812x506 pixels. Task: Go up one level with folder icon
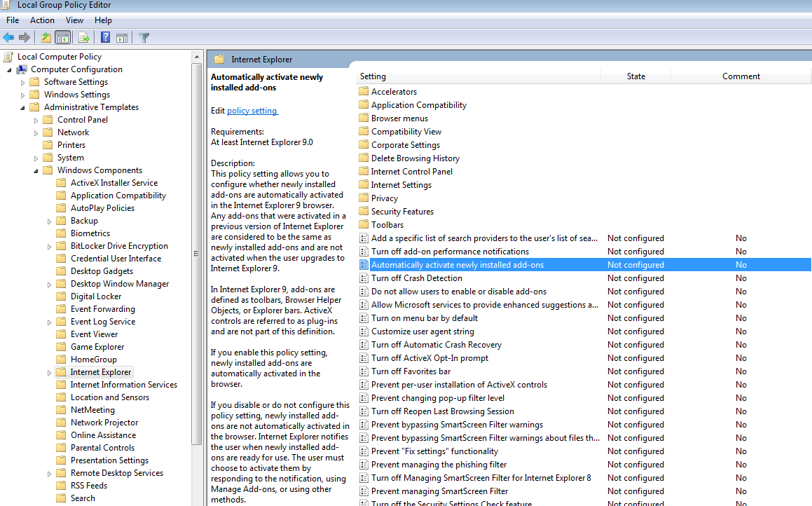point(46,37)
